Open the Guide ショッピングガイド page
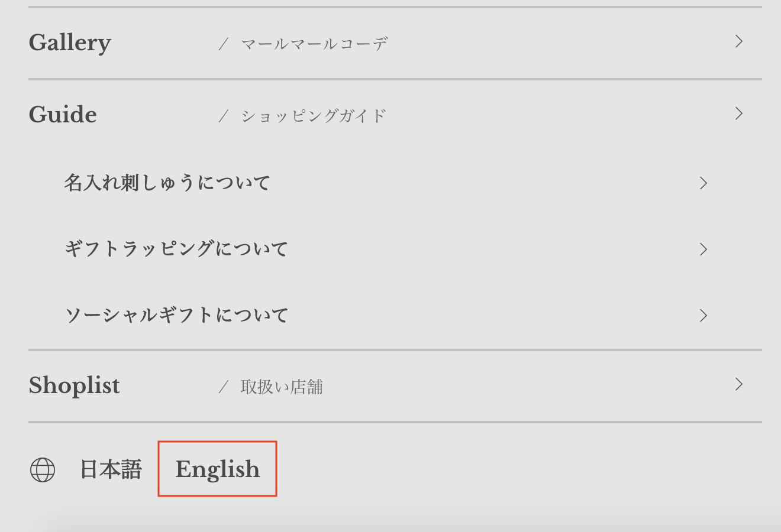 (314, 115)
